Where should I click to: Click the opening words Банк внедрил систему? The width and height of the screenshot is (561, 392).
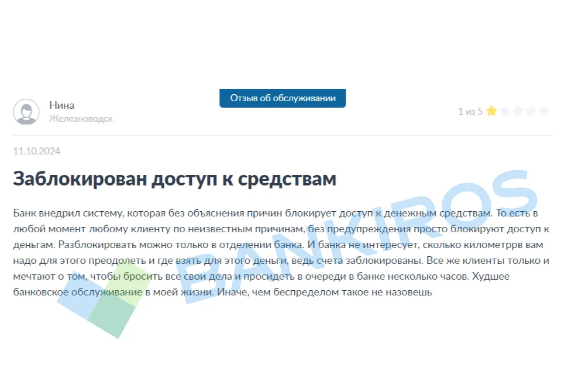point(66,213)
